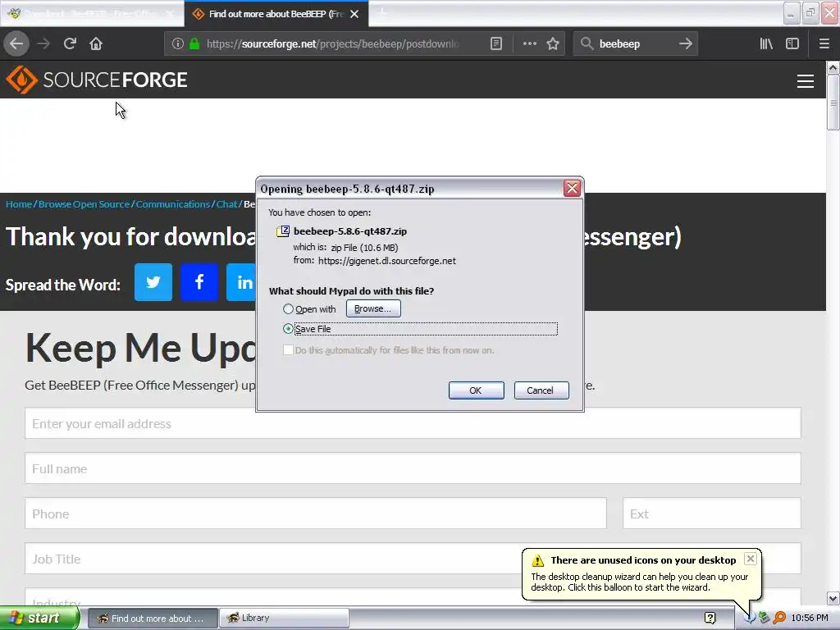
Task: Close the Opening beebeep zip dialog
Action: 572,188
